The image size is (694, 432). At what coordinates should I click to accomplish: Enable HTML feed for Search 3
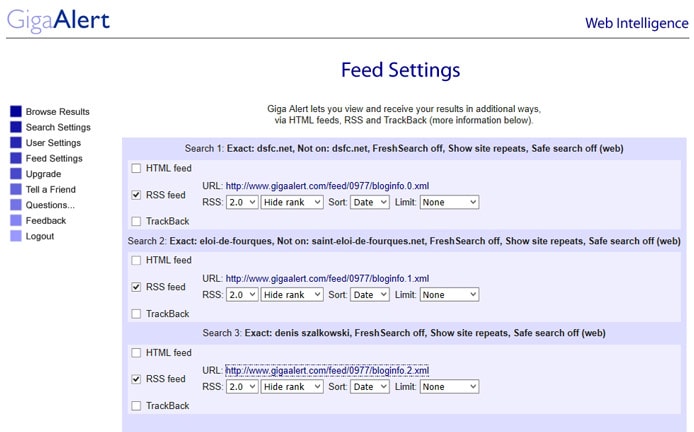click(x=136, y=353)
